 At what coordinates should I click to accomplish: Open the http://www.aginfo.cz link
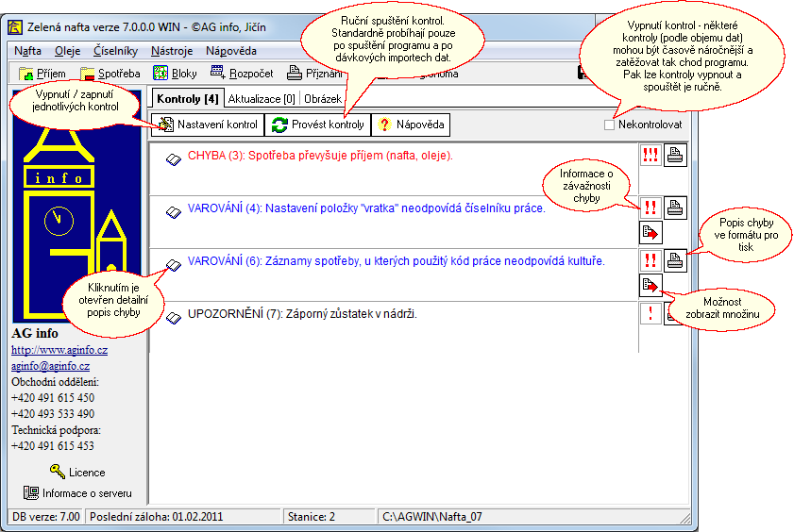[x=59, y=350]
